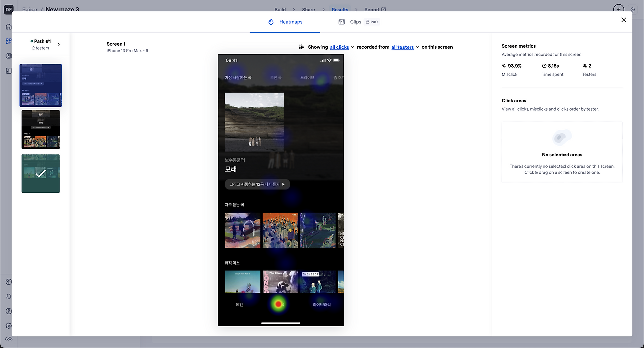Expand Path #1 chevron
The width and height of the screenshot is (644, 348).
[x=59, y=44]
